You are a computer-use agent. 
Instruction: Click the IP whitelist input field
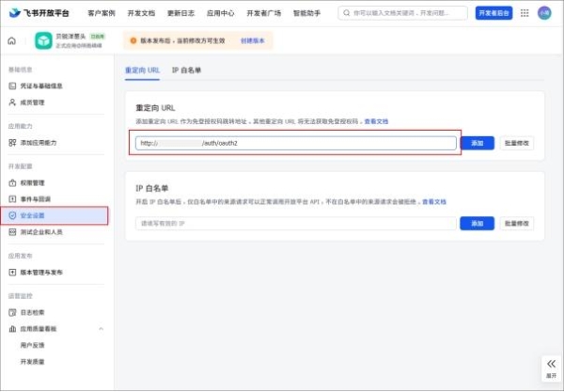point(296,224)
